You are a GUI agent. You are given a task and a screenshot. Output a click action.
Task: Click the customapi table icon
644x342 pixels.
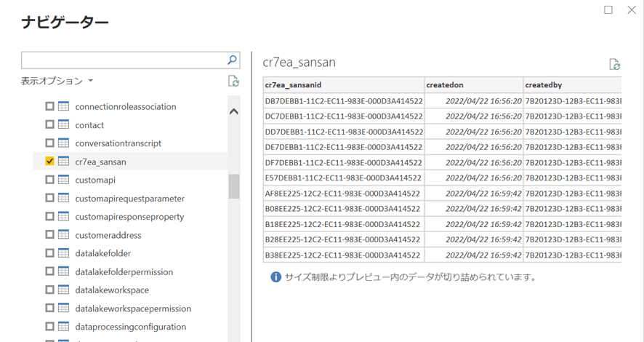click(64, 180)
